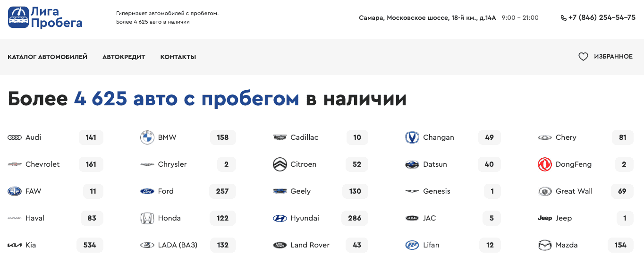Open the Great Wall brand link
Viewport: 644px width, 264px height.
[x=574, y=191]
